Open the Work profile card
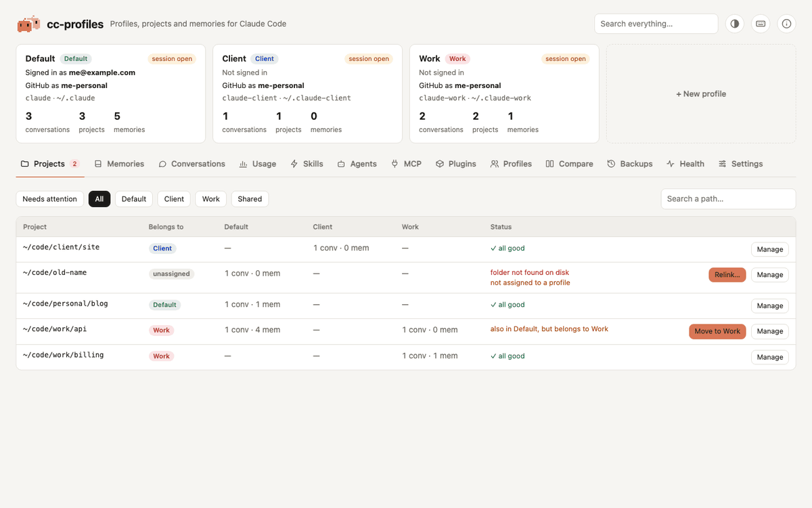This screenshot has width=812, height=508. tap(504, 94)
